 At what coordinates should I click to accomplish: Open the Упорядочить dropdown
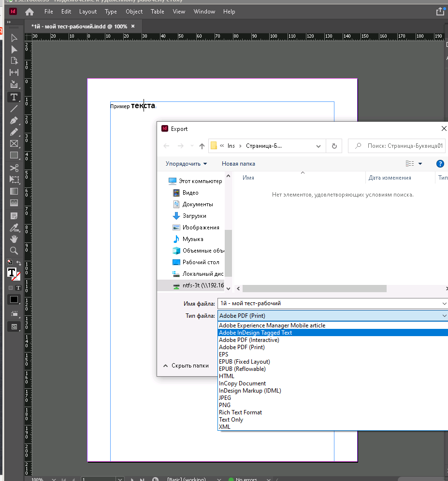186,164
